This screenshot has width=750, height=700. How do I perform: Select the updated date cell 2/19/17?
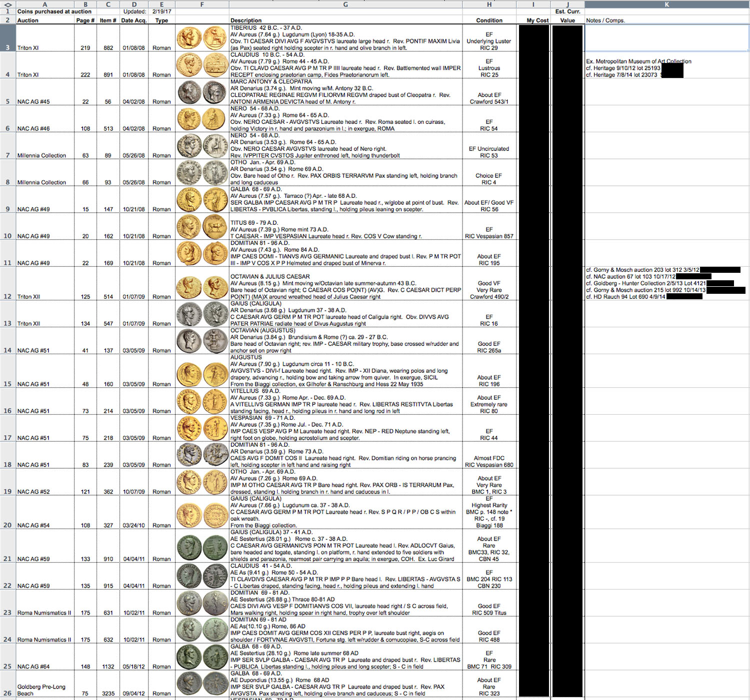tap(161, 11)
